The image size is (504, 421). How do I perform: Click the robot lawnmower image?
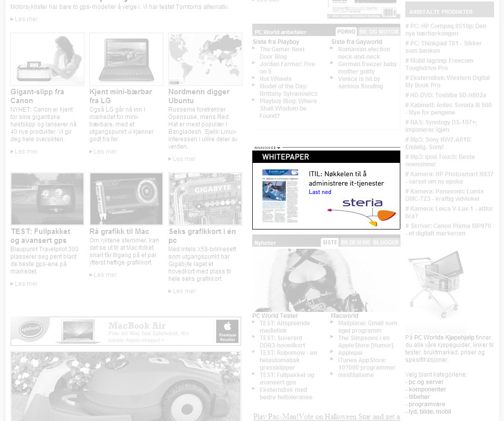[x=126, y=386]
